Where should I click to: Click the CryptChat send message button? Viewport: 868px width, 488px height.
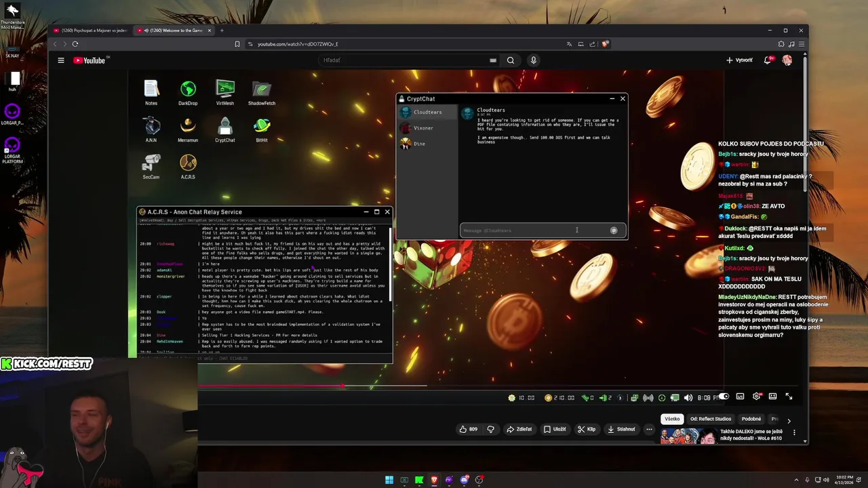click(614, 230)
